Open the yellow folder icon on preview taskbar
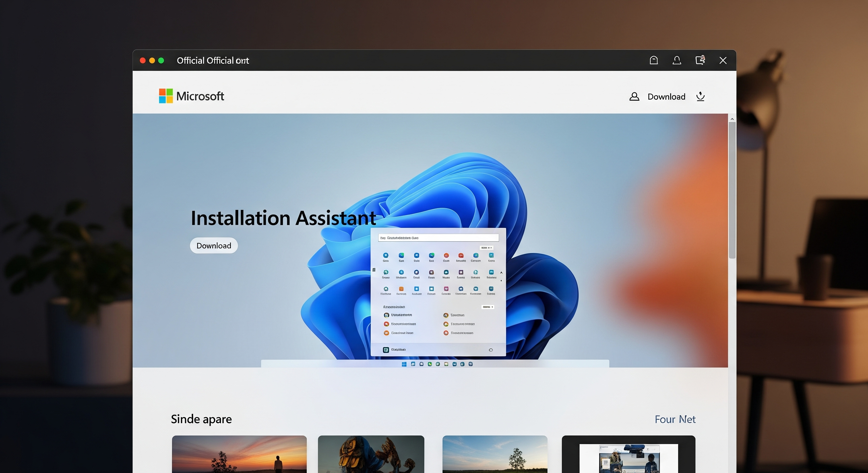 tap(446, 364)
